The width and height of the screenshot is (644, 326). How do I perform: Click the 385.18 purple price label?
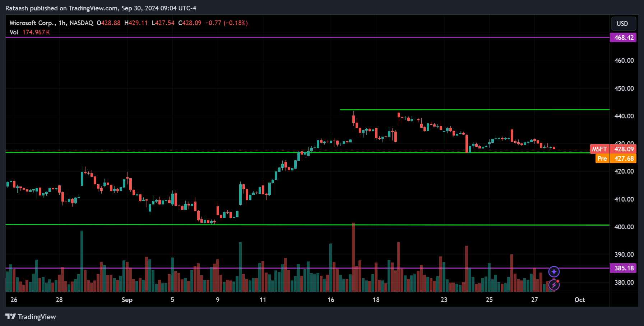pos(623,268)
